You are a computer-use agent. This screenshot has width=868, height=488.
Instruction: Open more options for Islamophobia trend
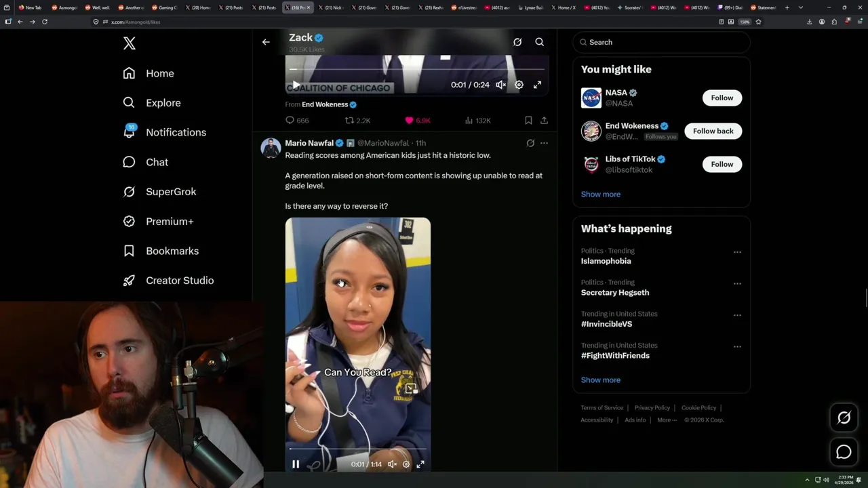coord(737,252)
